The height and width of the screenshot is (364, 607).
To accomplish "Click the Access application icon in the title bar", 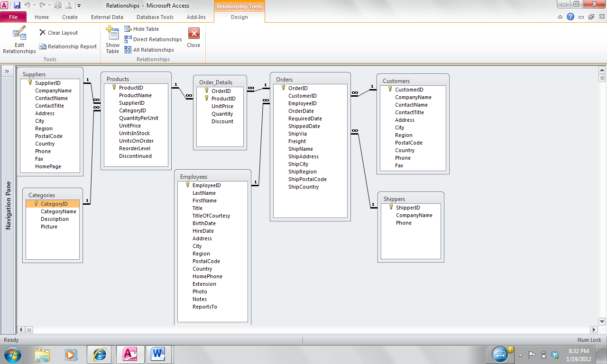I will tap(5, 5).
